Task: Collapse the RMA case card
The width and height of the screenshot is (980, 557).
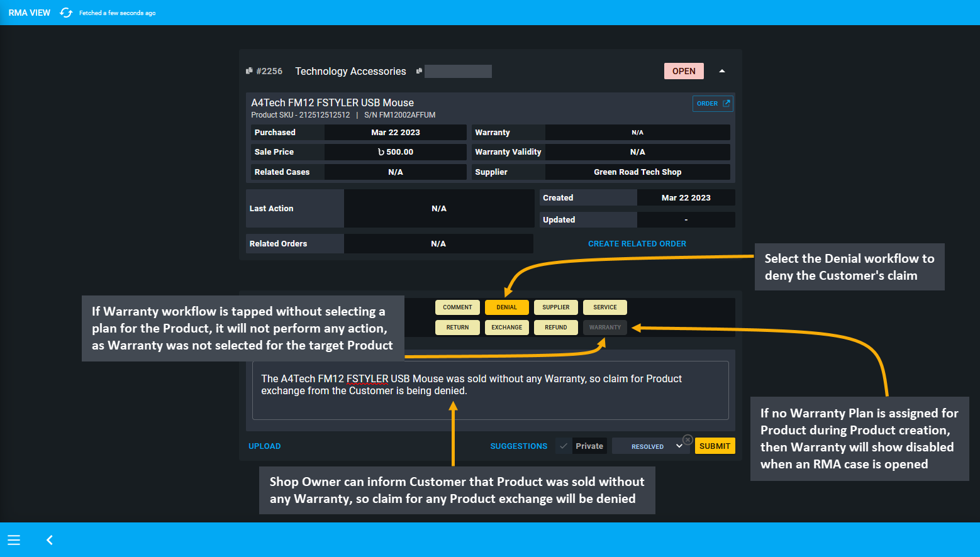Action: 722,71
